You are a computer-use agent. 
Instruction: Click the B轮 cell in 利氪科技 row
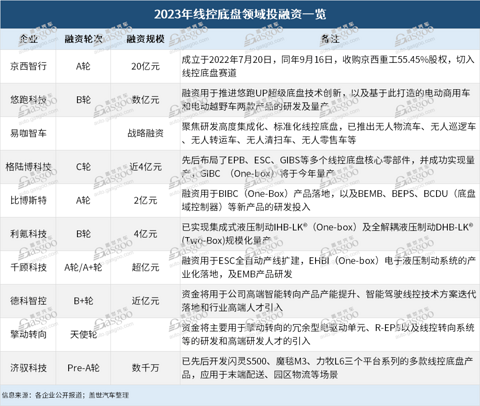pos(83,234)
